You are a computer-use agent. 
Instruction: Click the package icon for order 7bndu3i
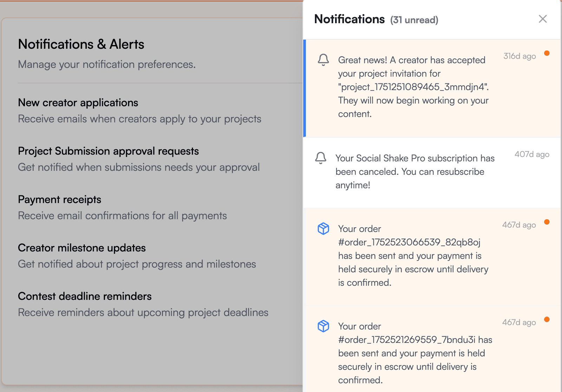tap(324, 326)
